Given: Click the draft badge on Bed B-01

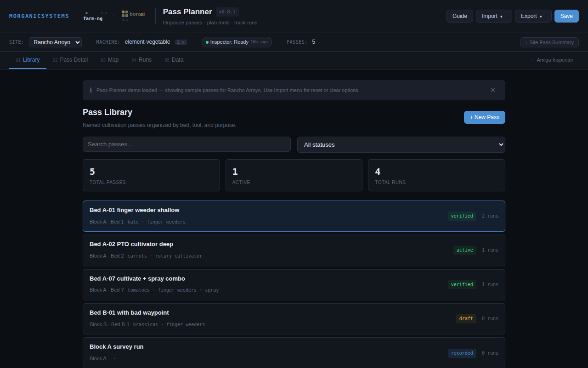Looking at the screenshot, I should 466,318.
